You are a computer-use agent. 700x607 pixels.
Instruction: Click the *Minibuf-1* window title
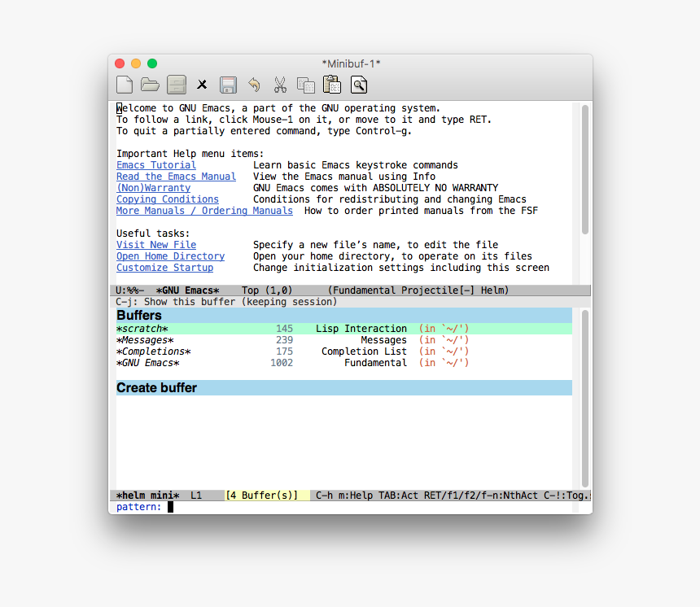(351, 63)
